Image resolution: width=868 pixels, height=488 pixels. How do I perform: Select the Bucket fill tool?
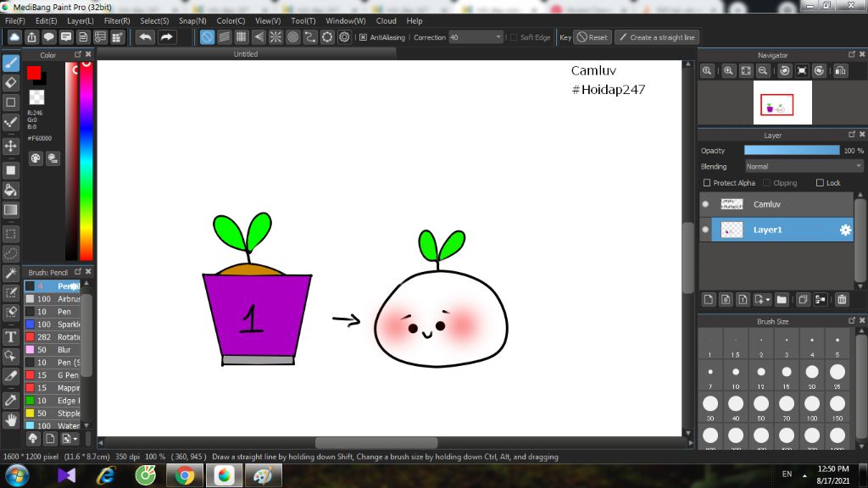point(10,191)
